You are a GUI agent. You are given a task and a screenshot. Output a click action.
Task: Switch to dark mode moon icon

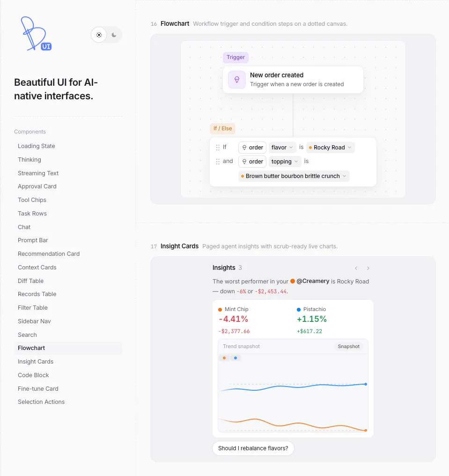(x=114, y=35)
